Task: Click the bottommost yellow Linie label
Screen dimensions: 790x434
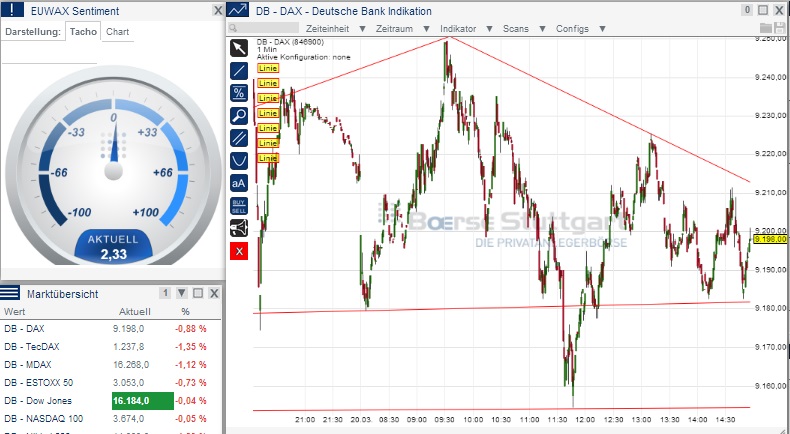Action: pos(268,158)
